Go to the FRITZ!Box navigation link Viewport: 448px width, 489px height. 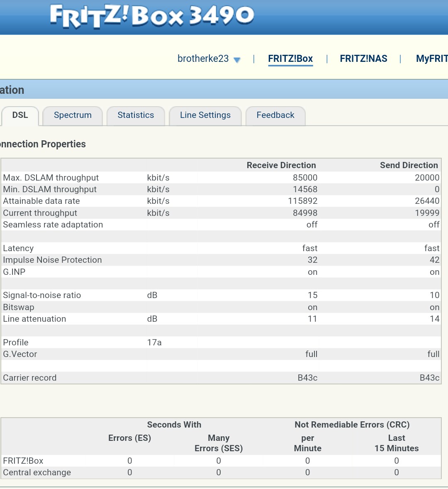[290, 59]
